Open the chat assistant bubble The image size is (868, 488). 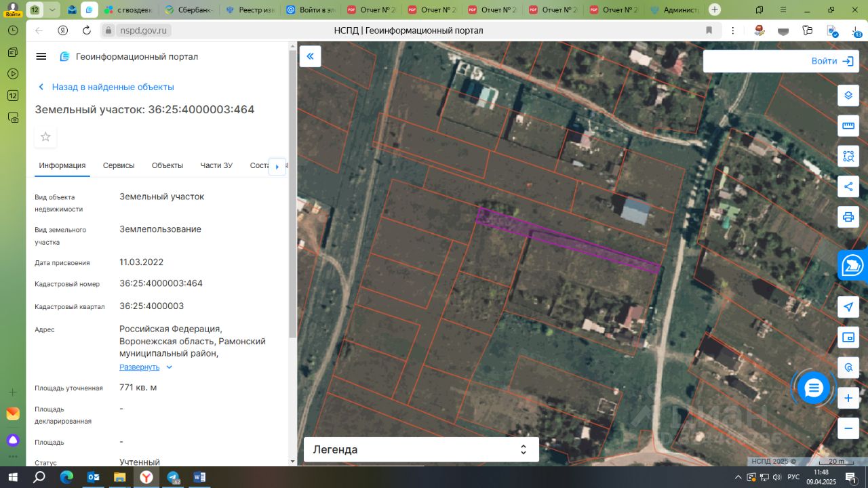pos(813,388)
